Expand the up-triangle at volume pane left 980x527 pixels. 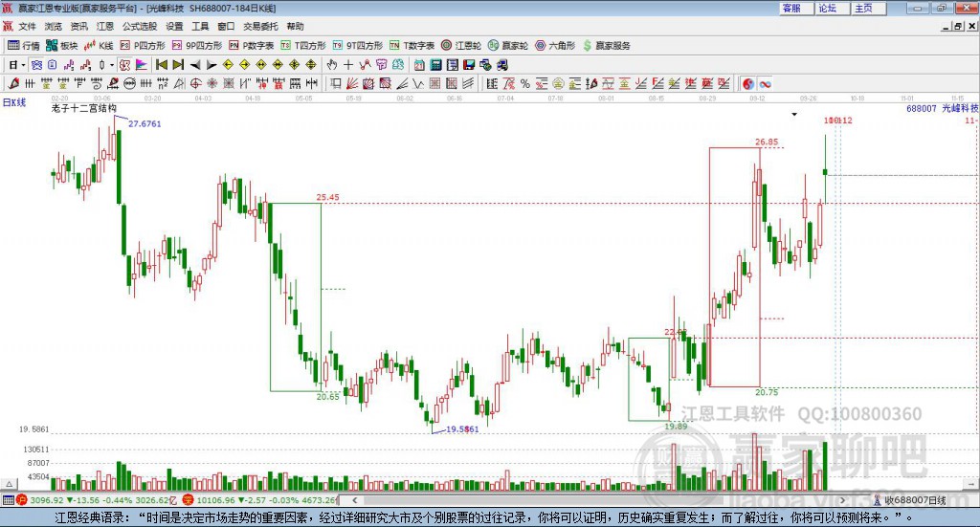tap(9, 484)
